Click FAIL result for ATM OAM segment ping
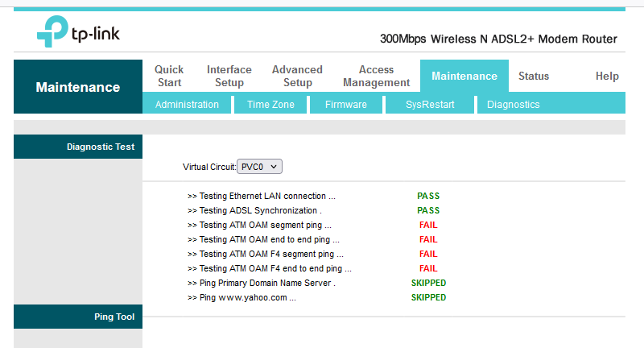This screenshot has width=644, height=348. pos(428,225)
